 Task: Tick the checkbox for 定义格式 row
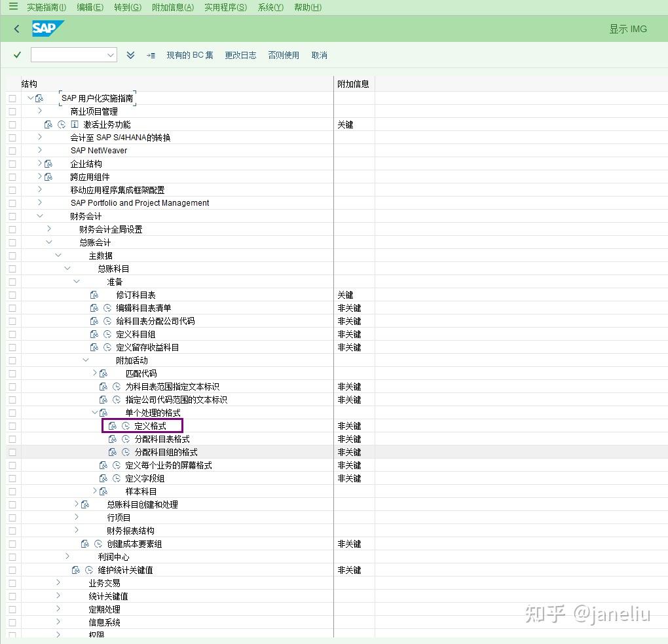tap(11, 426)
